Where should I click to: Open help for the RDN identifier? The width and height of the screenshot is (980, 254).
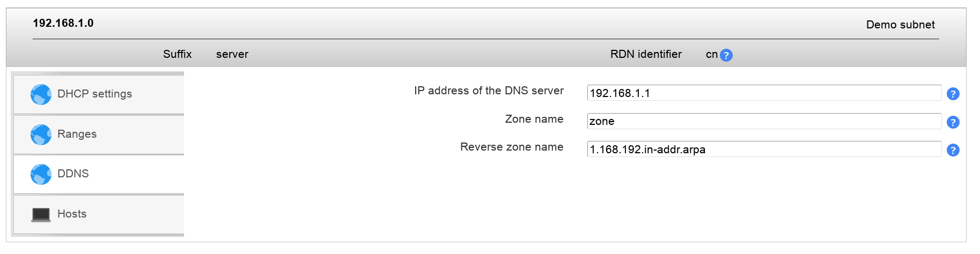[726, 55]
